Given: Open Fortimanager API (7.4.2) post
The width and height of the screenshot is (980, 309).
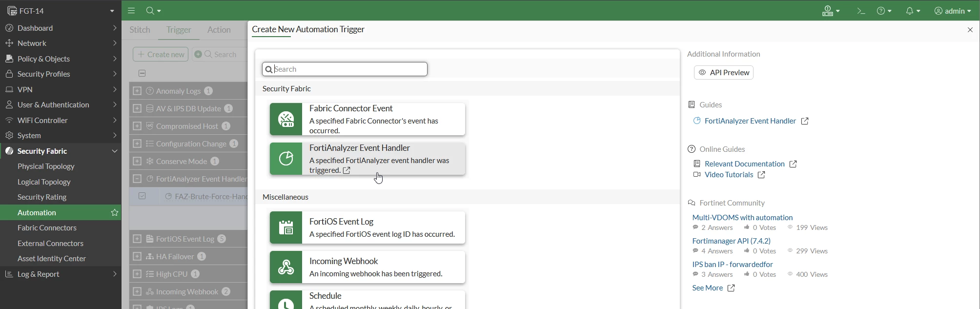Looking at the screenshot, I should click(732, 241).
